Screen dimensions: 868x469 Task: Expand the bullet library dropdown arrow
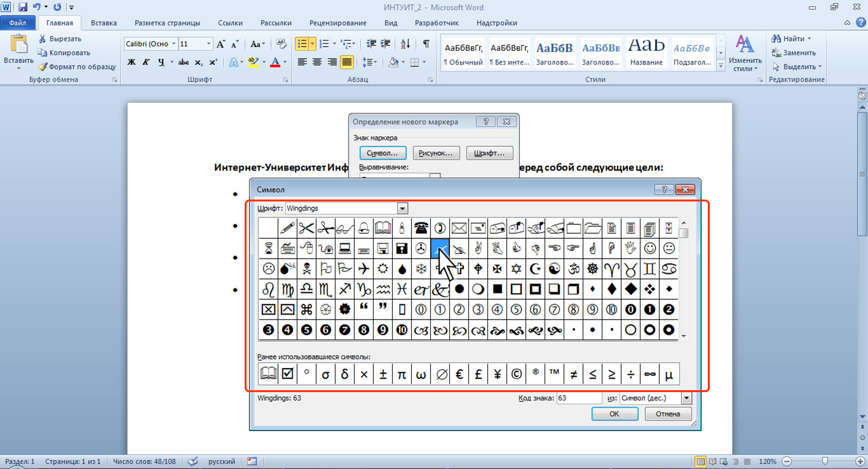(x=313, y=44)
